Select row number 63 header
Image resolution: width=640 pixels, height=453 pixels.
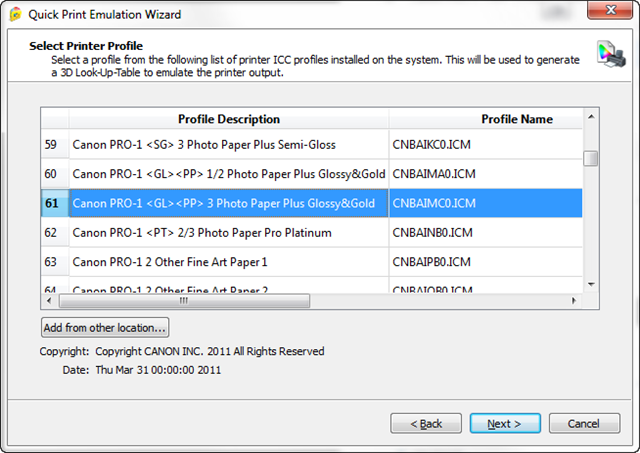click(55, 262)
